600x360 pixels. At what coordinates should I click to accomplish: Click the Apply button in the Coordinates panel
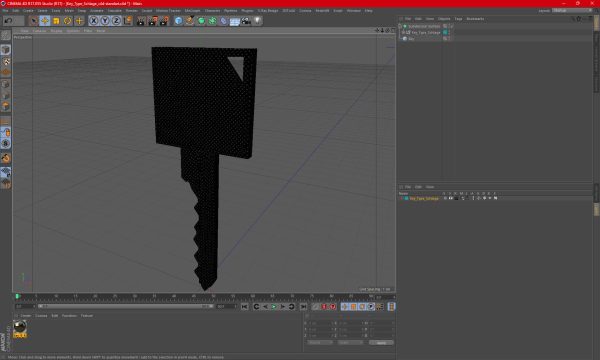tap(381, 343)
